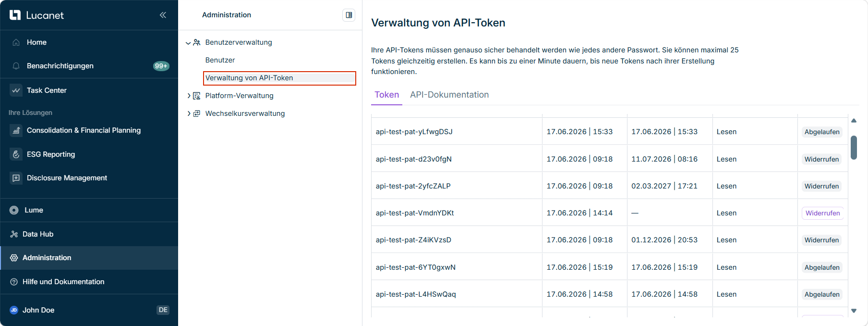Click expiry date 02.03.2027 | 17:21
This screenshot has height=326, width=868.
pos(664,186)
